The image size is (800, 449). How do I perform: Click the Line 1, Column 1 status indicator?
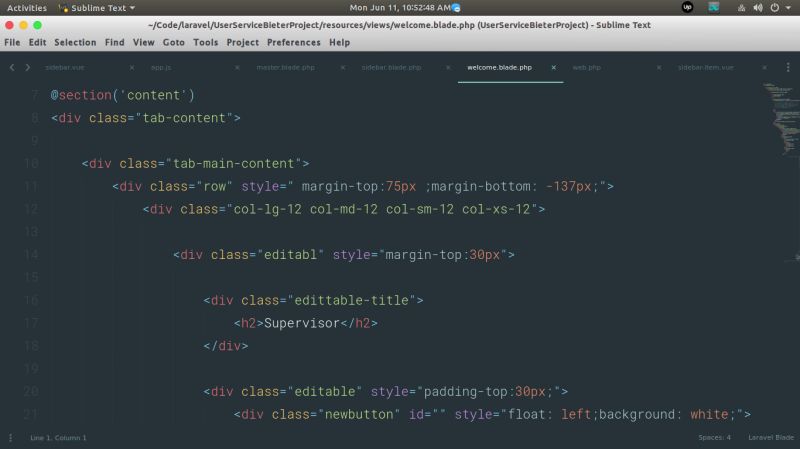tap(58, 438)
